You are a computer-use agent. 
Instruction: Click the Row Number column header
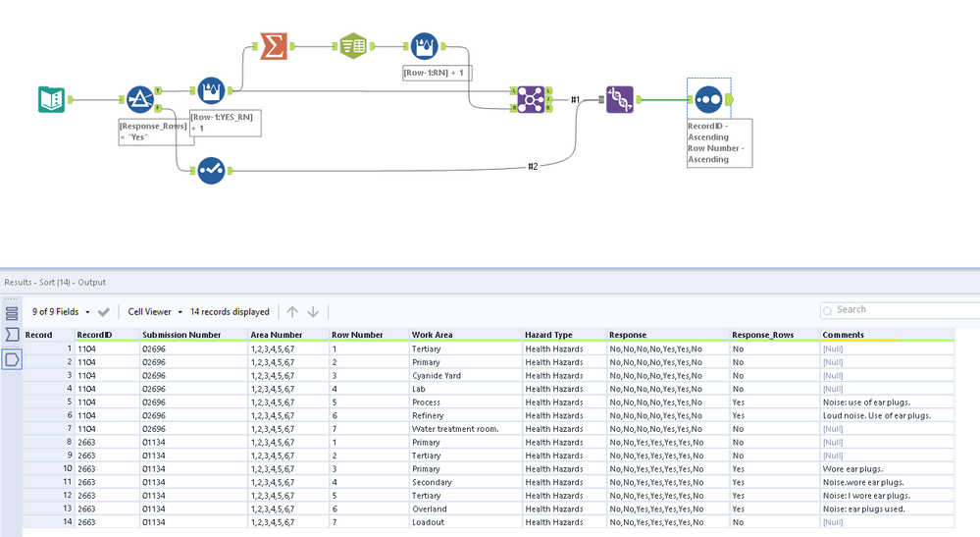(369, 335)
